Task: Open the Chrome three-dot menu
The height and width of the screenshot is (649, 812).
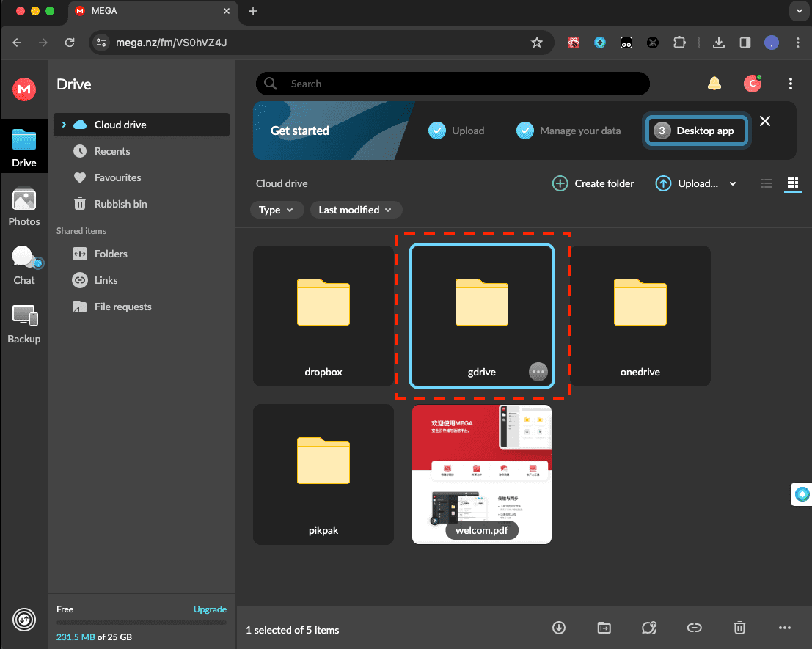Action: pyautogui.click(x=797, y=43)
